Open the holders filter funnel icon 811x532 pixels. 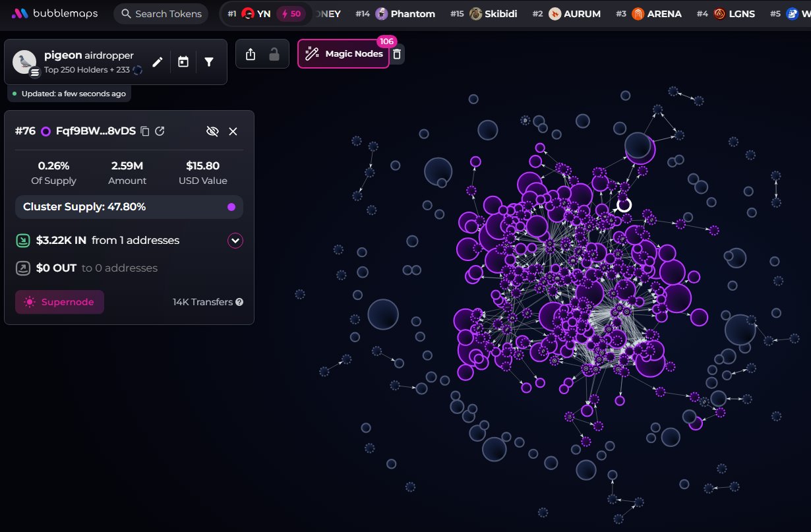(x=209, y=62)
